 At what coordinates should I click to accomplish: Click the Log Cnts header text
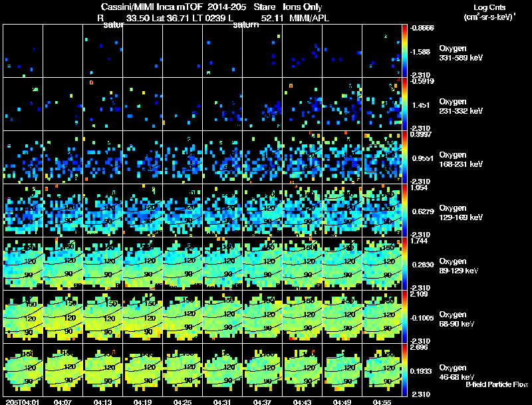coord(487,7)
